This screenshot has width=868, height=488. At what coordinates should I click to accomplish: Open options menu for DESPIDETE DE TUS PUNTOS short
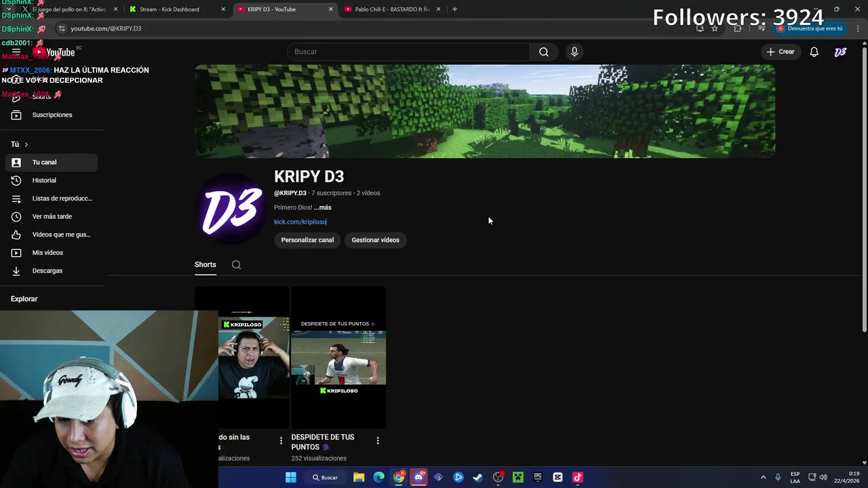[x=378, y=441]
